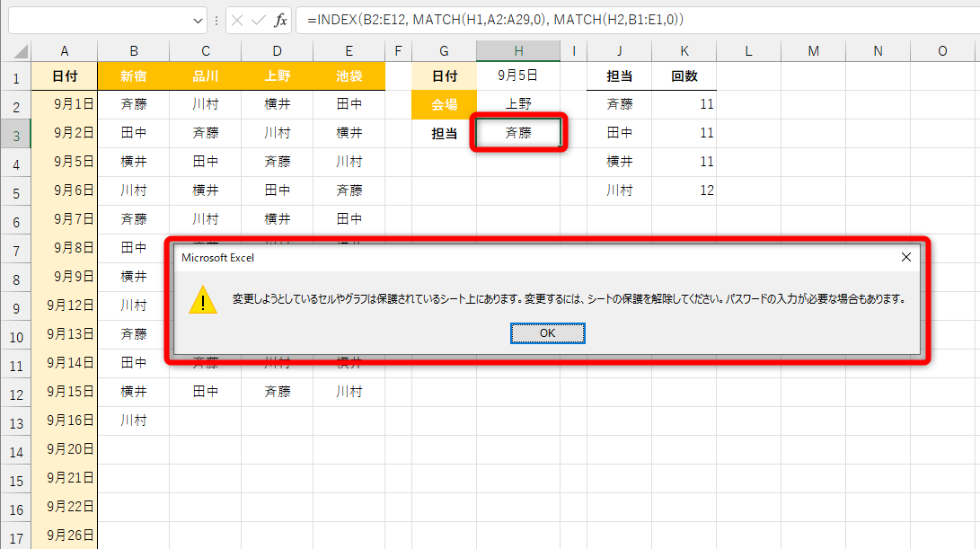
Task: Click column O header to select it
Action: pyautogui.click(x=942, y=50)
